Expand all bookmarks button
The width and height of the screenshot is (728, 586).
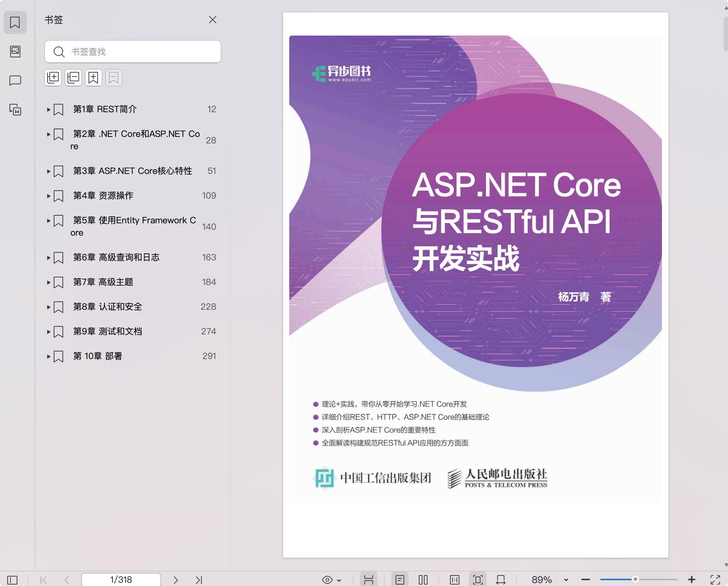(x=53, y=78)
